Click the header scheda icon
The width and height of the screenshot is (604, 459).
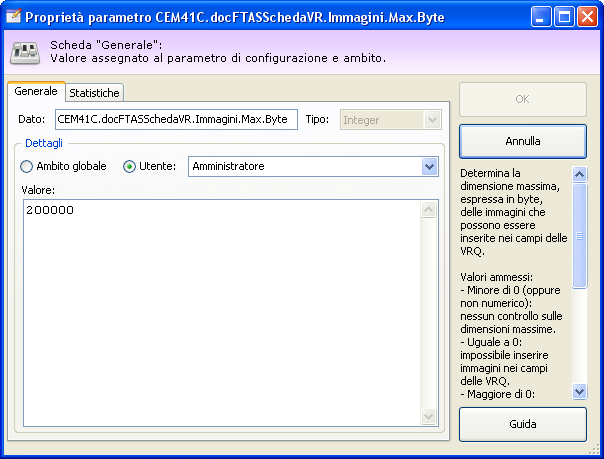27,52
